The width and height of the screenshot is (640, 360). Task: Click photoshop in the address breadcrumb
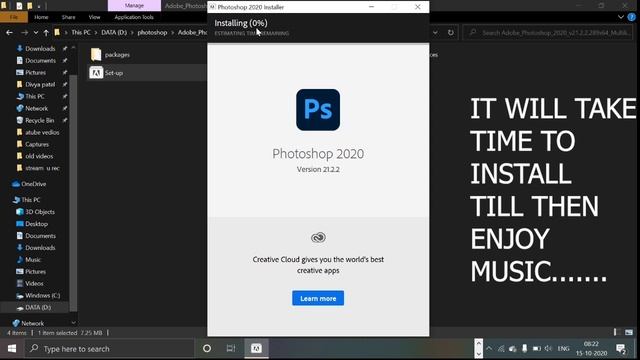152,32
